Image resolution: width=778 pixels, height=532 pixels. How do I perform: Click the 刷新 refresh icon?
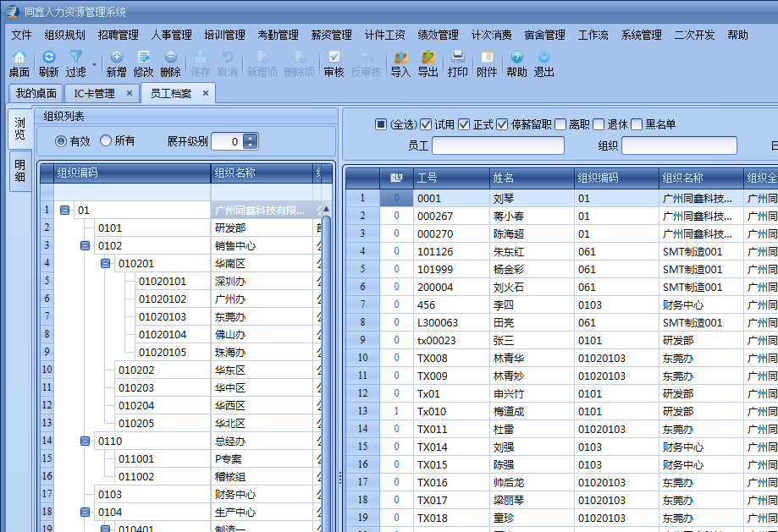point(48,58)
